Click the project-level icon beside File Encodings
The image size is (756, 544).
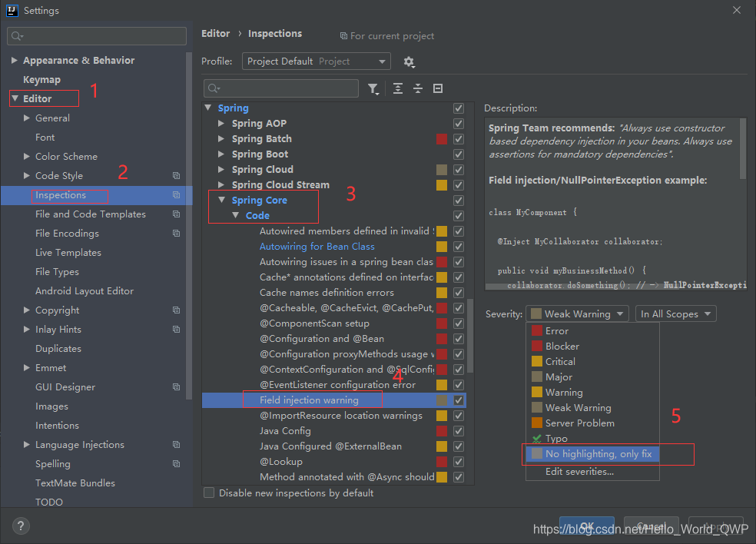pos(177,234)
